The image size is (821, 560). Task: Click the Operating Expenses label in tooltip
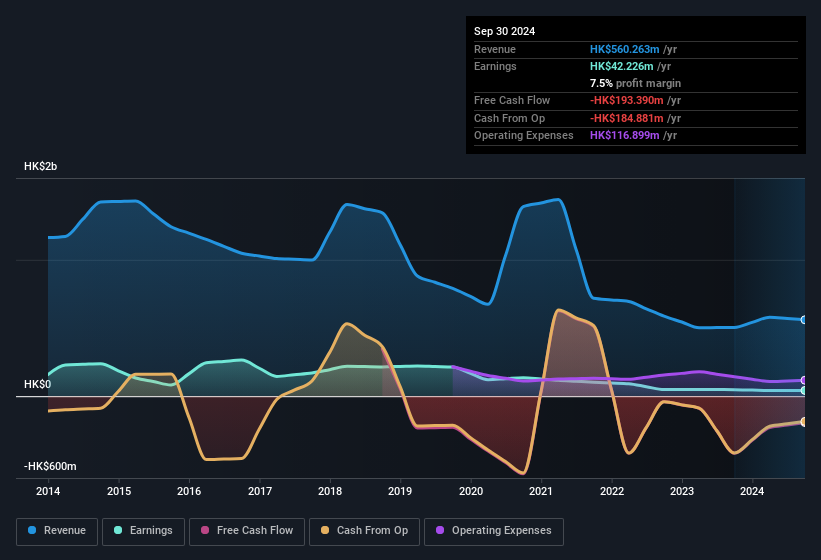pyautogui.click(x=524, y=135)
